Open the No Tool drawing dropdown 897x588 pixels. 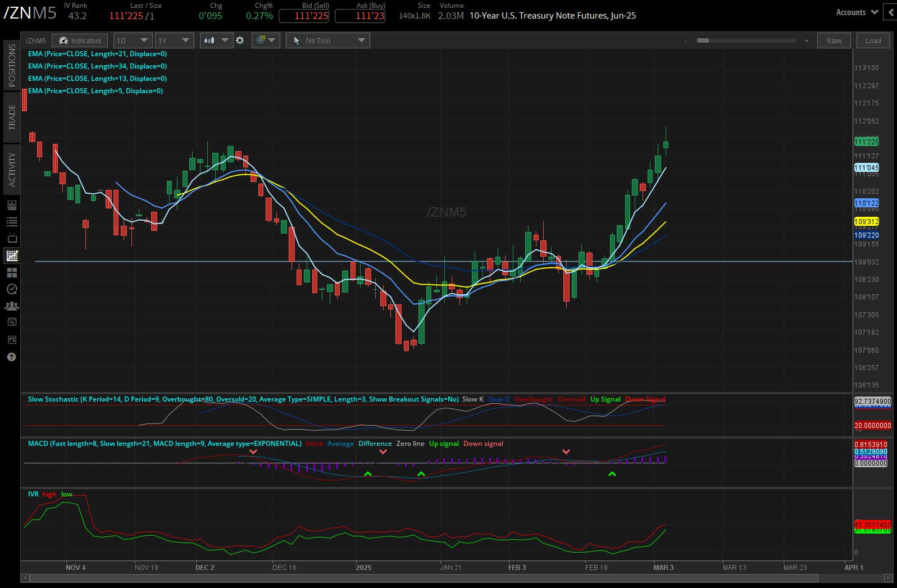328,40
